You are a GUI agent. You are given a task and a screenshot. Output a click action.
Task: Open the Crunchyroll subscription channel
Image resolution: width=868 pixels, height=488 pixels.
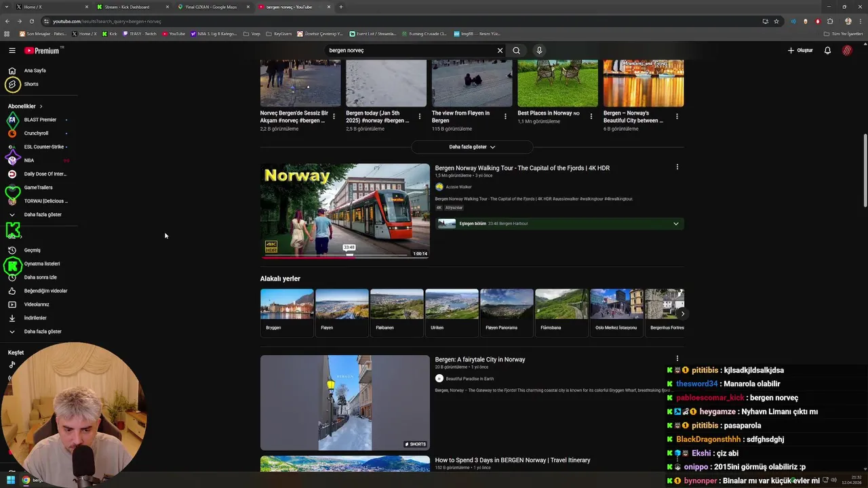tap(35, 134)
